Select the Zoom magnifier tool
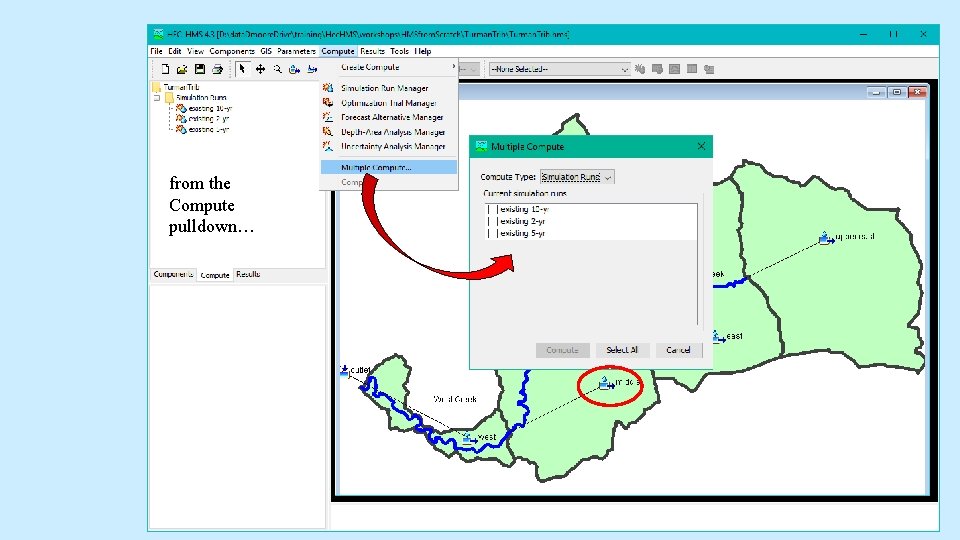 [x=277, y=69]
